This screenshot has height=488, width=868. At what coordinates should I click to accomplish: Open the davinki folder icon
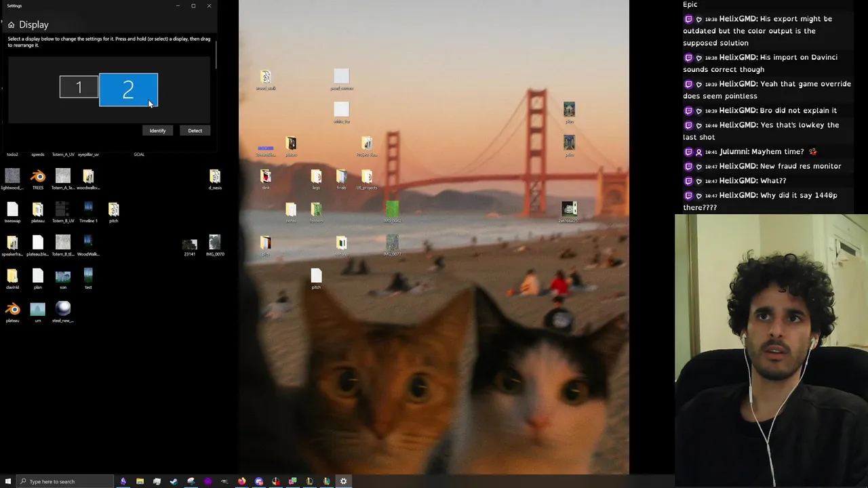pyautogui.click(x=12, y=276)
